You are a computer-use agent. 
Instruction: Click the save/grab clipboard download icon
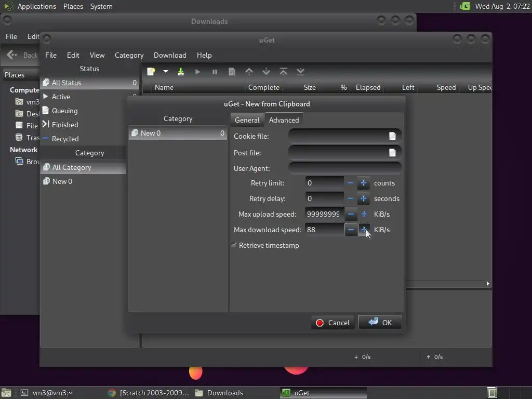pos(181,72)
